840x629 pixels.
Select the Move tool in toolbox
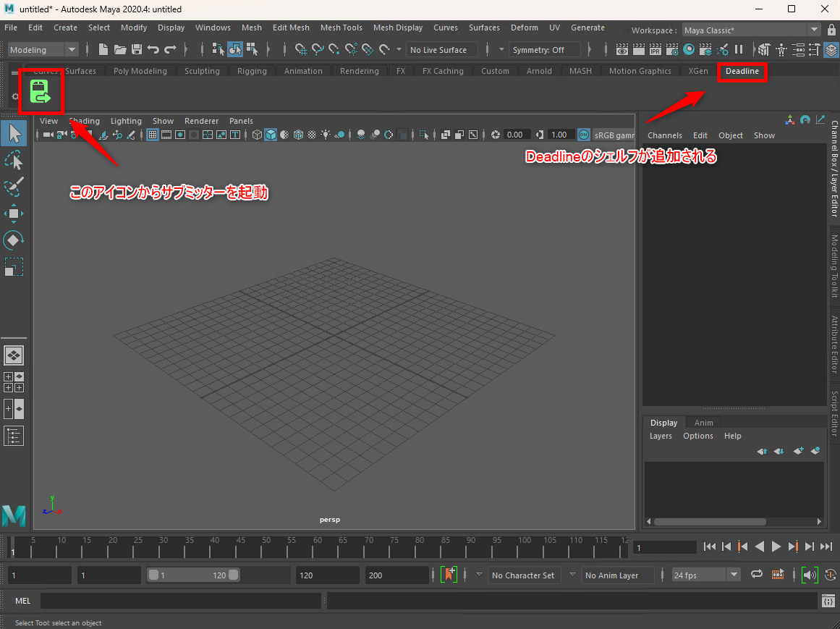(x=14, y=213)
